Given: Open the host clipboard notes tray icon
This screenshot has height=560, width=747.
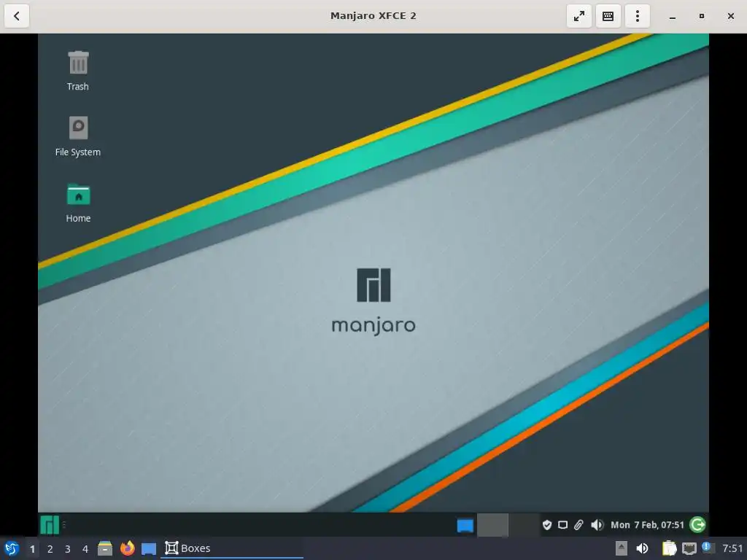Looking at the screenshot, I should point(670,548).
